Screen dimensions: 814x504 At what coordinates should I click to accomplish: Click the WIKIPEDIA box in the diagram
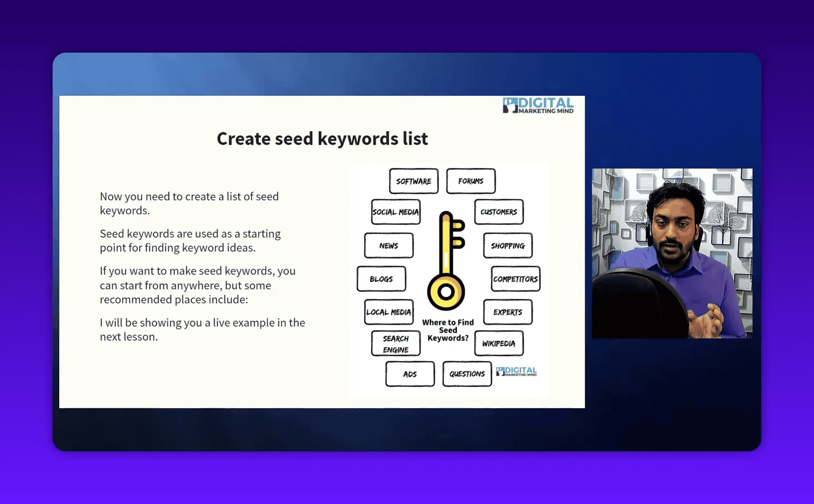pyautogui.click(x=498, y=343)
